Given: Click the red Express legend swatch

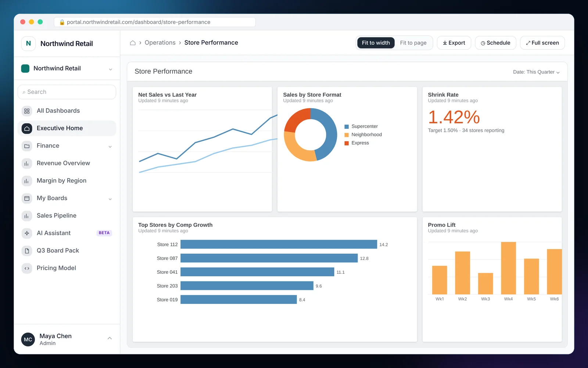Looking at the screenshot, I should pyautogui.click(x=347, y=143).
